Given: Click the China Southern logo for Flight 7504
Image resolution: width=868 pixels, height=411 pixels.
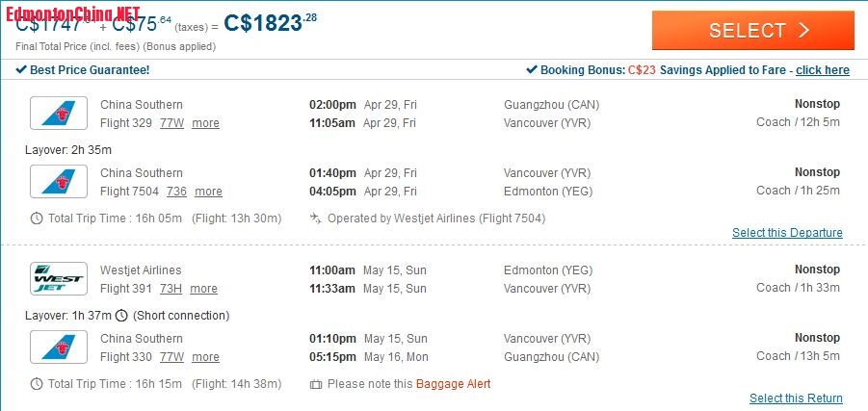Looking at the screenshot, I should 59,181.
